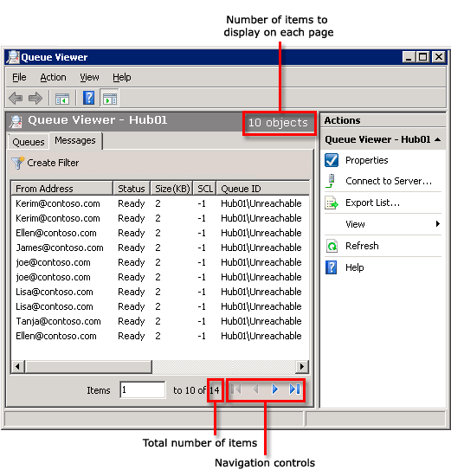Click Create Filter link
This screenshot has width=451, height=476.
tap(53, 163)
